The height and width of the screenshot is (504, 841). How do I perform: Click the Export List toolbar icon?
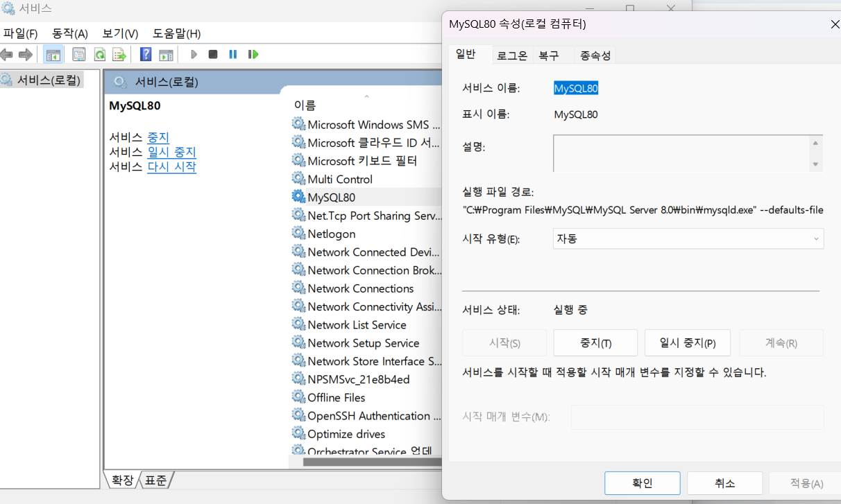tap(119, 54)
